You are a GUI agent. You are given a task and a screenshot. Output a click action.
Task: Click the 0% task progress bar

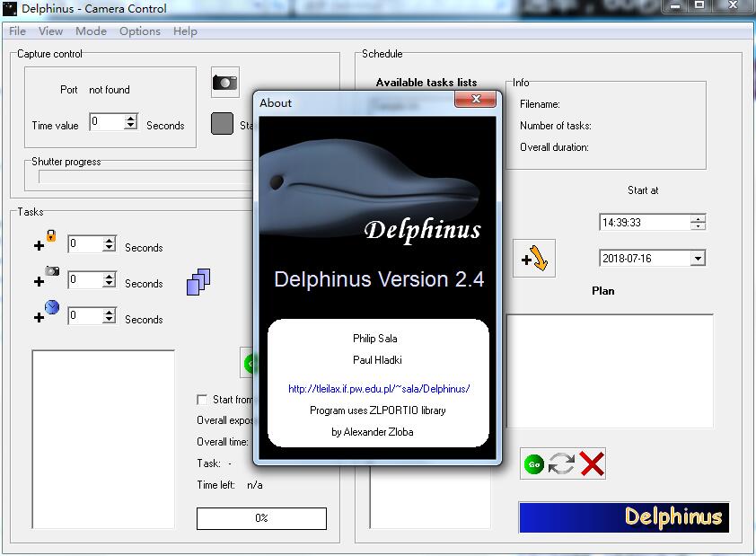click(261, 518)
